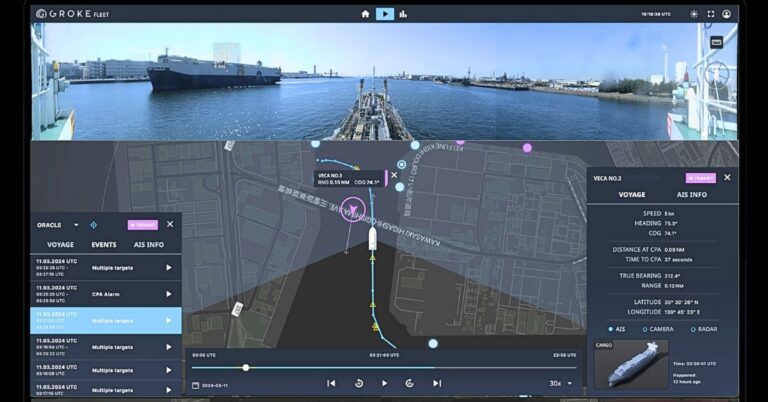Click the timeline slider handle

click(246, 367)
